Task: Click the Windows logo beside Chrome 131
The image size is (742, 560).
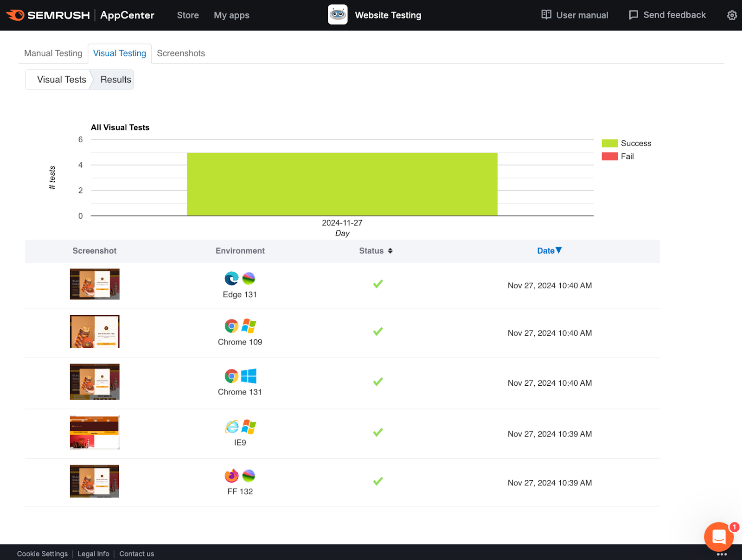Action: pyautogui.click(x=249, y=376)
